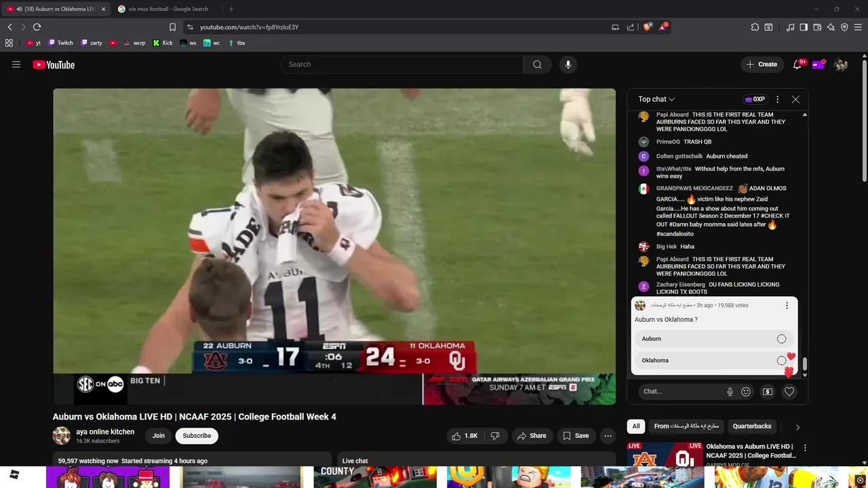Open the browser main menu hamburger
This screenshot has width=868, height=488.
click(858, 27)
